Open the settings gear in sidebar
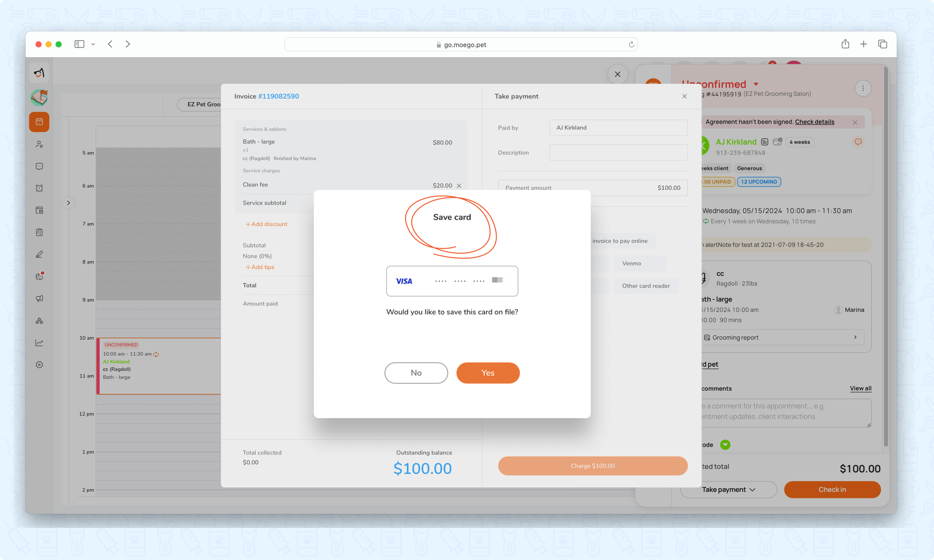Viewport: 934px width, 560px height. point(39,364)
